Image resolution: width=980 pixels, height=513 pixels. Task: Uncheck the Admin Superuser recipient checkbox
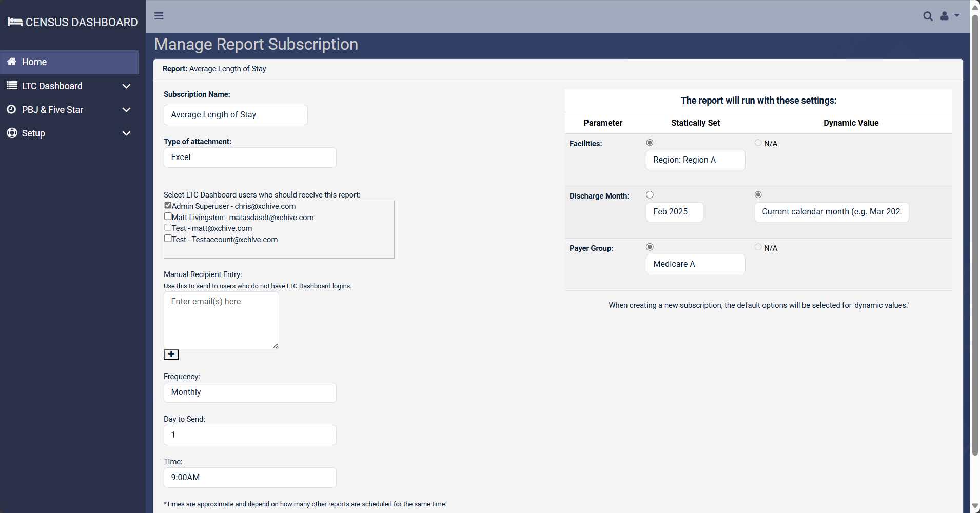[x=168, y=205]
